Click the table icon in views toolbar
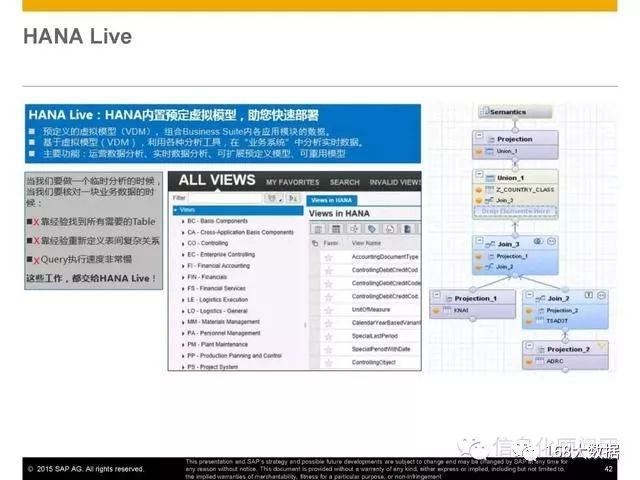Screen dimensions: 640x480 coord(336,229)
